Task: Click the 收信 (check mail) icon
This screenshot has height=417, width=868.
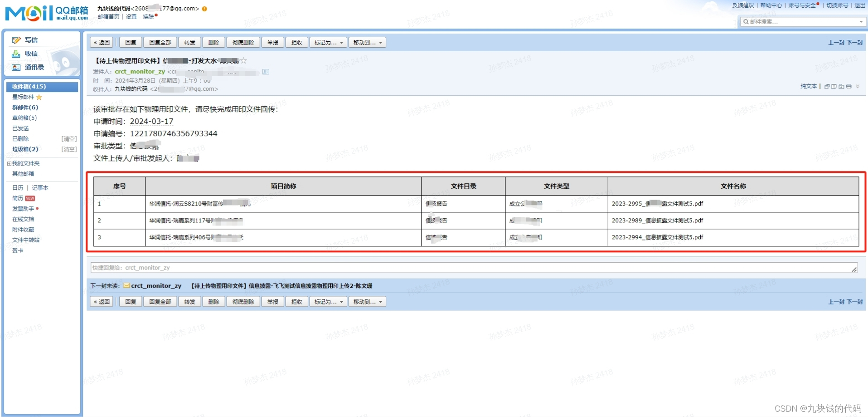Action: pyautogui.click(x=15, y=54)
